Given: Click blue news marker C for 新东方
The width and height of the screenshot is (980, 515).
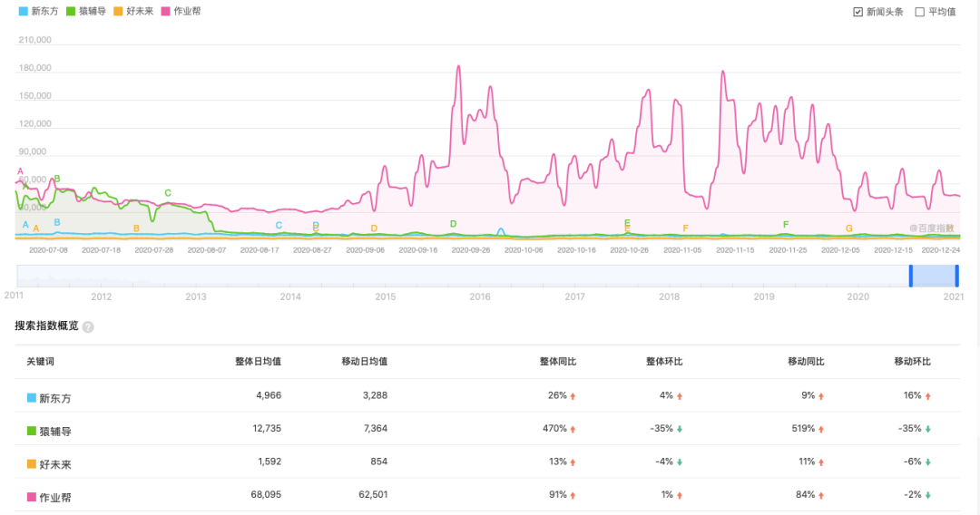Looking at the screenshot, I should click(x=279, y=226).
